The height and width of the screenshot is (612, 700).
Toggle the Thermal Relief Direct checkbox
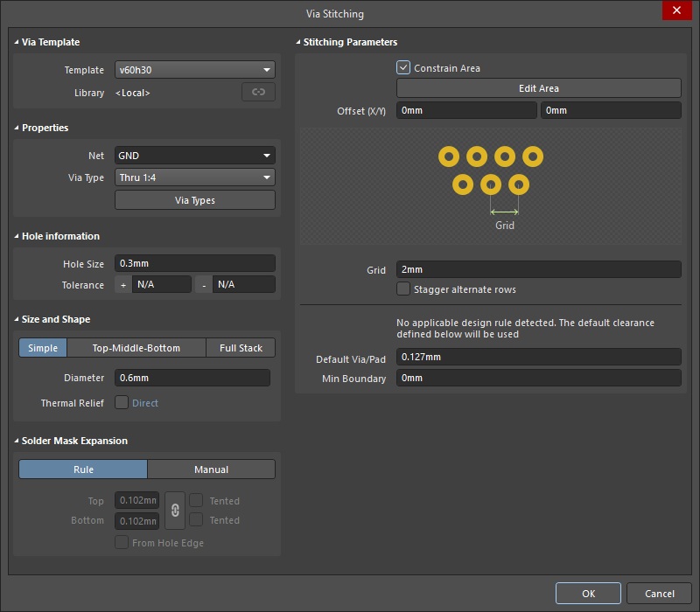tap(122, 403)
